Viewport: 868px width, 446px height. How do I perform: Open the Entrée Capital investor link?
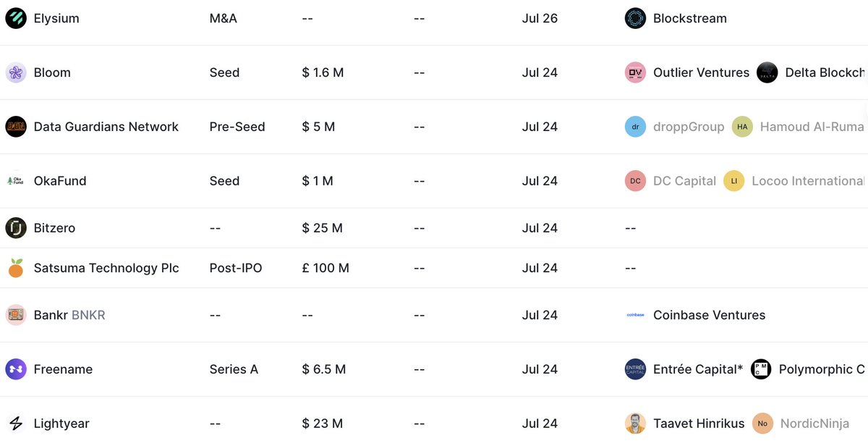click(697, 369)
